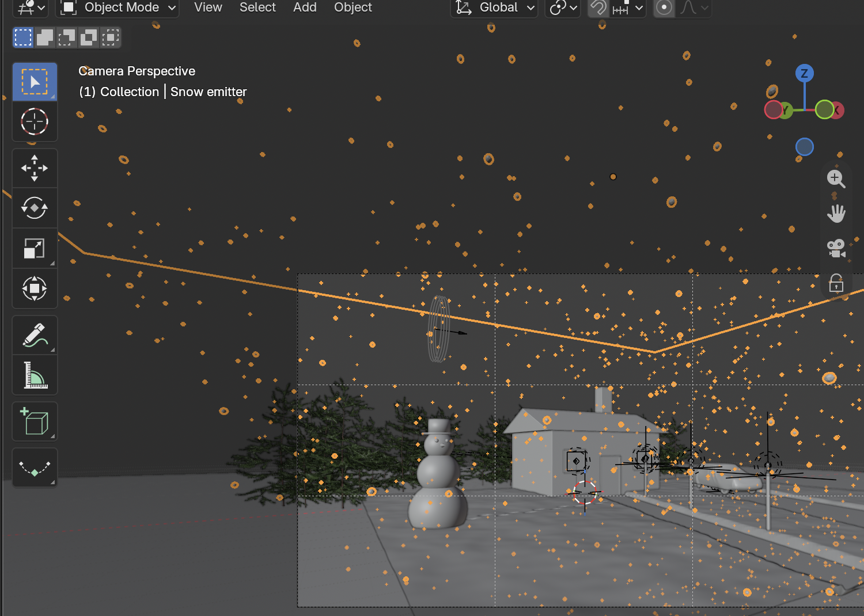Toggle the camera view icon

point(836,248)
